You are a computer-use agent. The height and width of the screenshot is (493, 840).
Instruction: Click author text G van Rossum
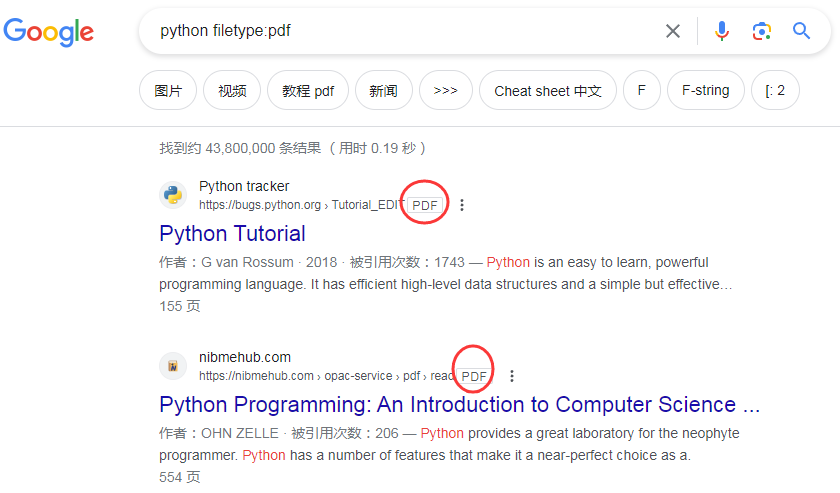click(x=248, y=262)
